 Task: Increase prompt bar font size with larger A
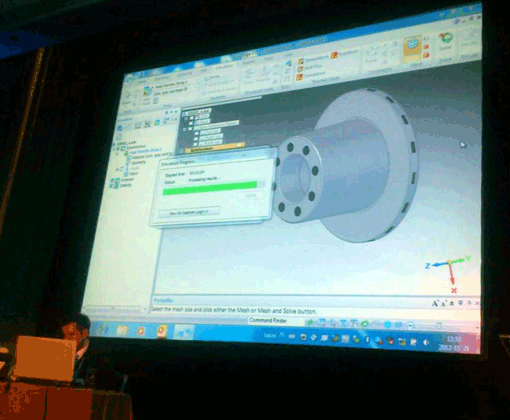coord(435,303)
